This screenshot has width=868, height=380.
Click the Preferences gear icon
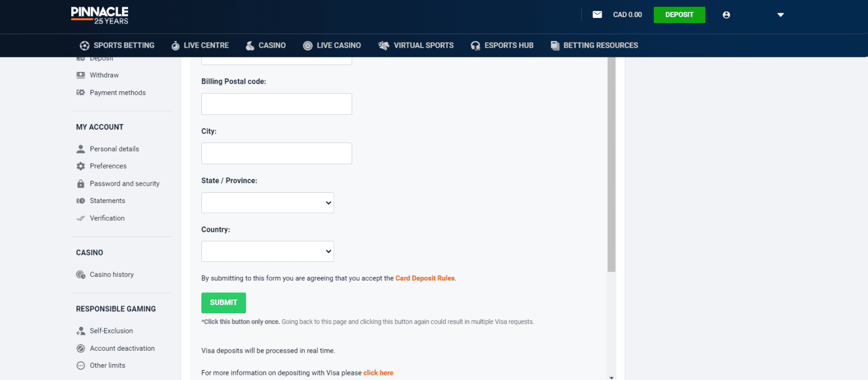(80, 166)
